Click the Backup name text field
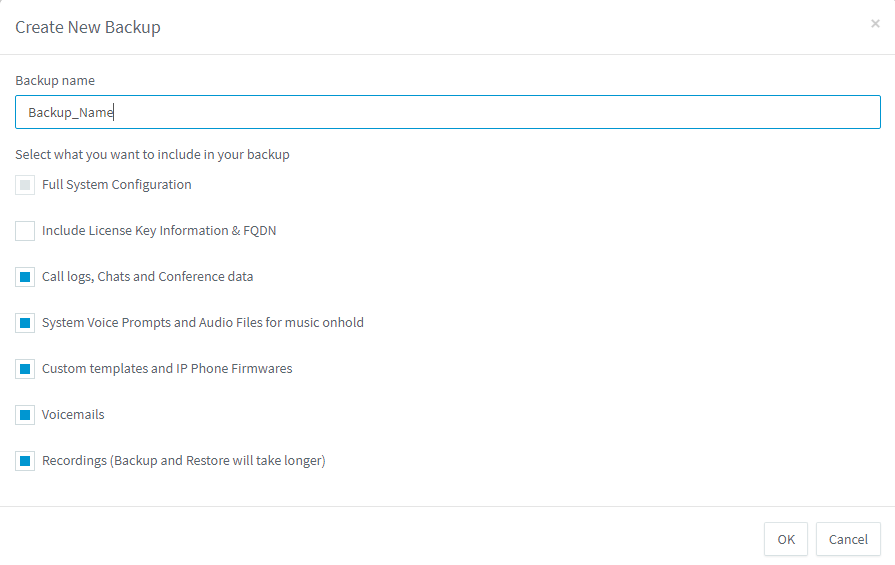This screenshot has height=565, width=895. point(447,112)
